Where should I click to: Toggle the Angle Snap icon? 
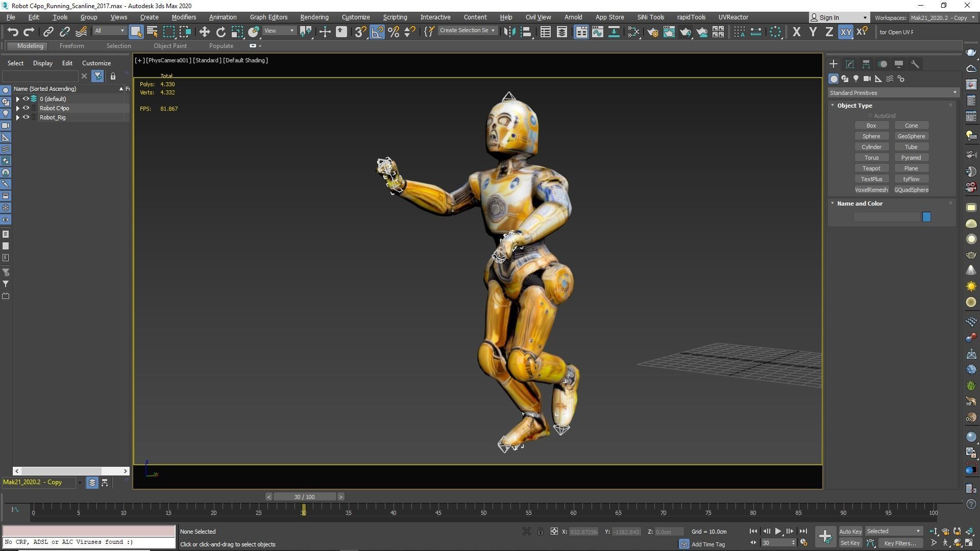click(377, 32)
